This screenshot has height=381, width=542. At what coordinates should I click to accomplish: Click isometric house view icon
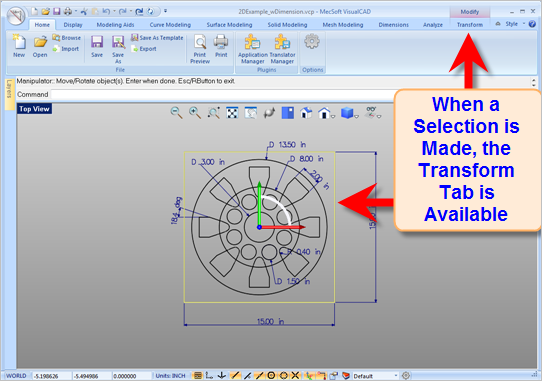click(x=306, y=113)
